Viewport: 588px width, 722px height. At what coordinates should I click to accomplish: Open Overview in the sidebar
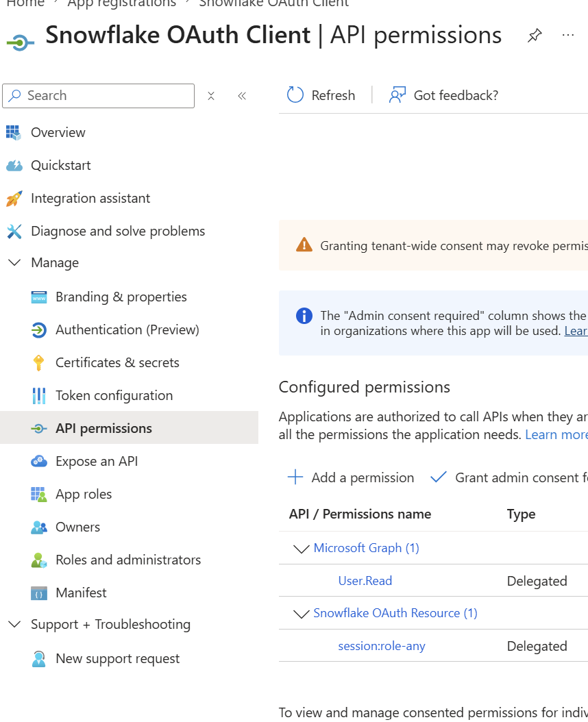(58, 133)
